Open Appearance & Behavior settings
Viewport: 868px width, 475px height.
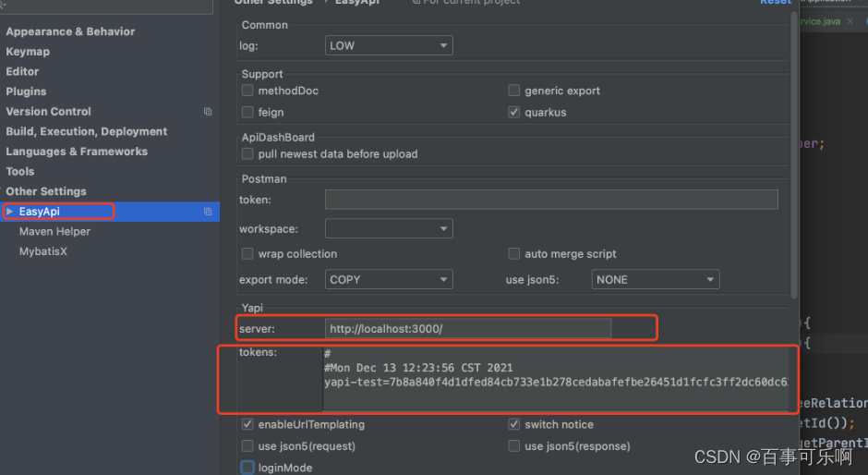tap(70, 31)
